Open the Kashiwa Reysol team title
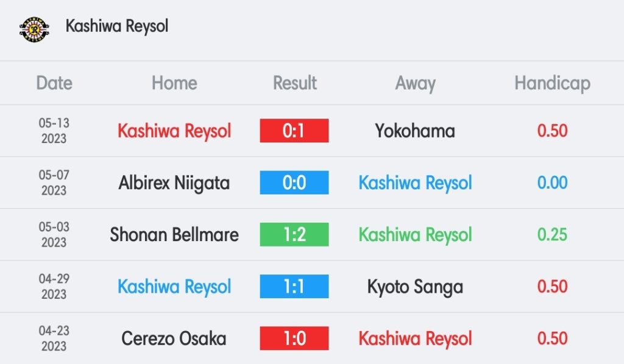 pos(117,26)
